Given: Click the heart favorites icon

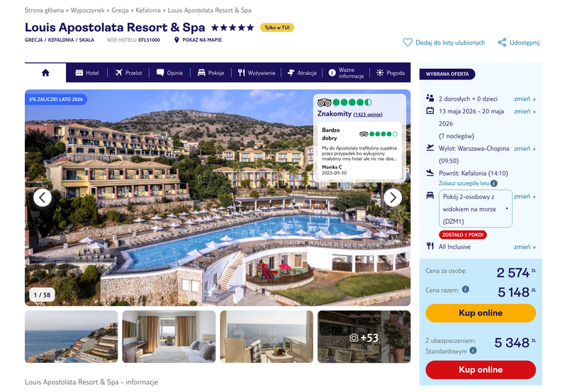Looking at the screenshot, I should [x=408, y=43].
